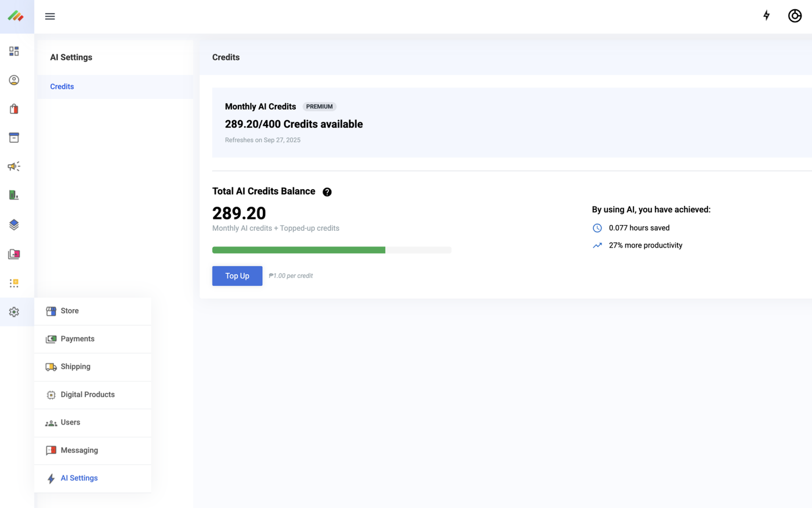Viewport: 812px width, 508px height.
Task: Open Users settings menu item
Action: pos(93,422)
